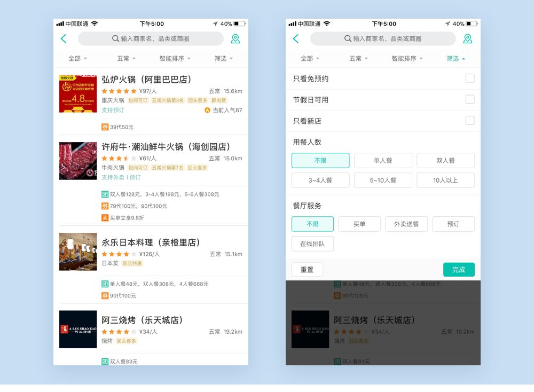
Task: Click star rating of 弘炉火锅
Action: pyautogui.click(x=119, y=91)
